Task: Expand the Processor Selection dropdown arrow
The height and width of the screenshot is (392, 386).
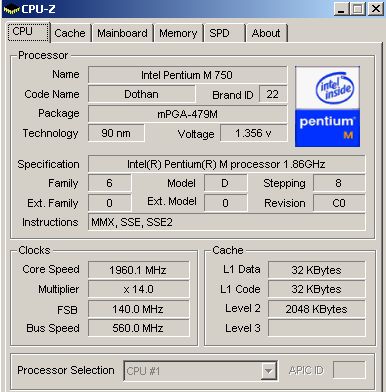Action: [x=268, y=371]
